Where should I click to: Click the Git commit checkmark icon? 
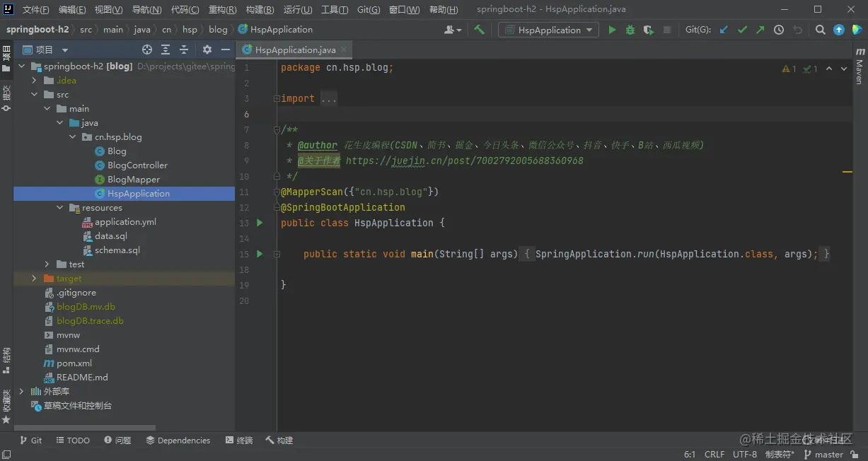click(742, 30)
